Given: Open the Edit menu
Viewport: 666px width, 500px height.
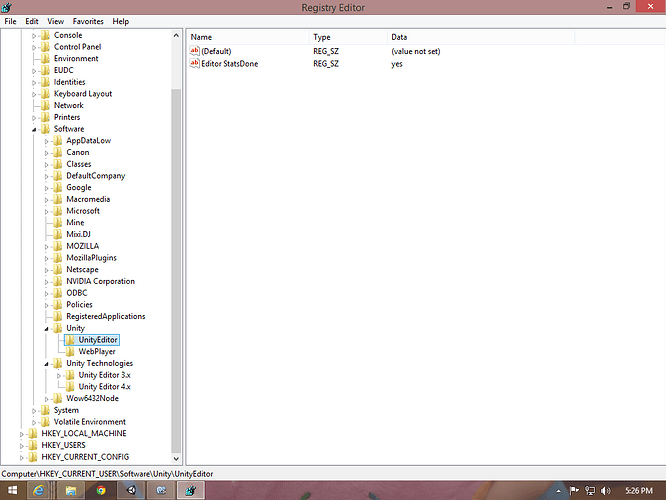Looking at the screenshot, I should [x=31, y=21].
